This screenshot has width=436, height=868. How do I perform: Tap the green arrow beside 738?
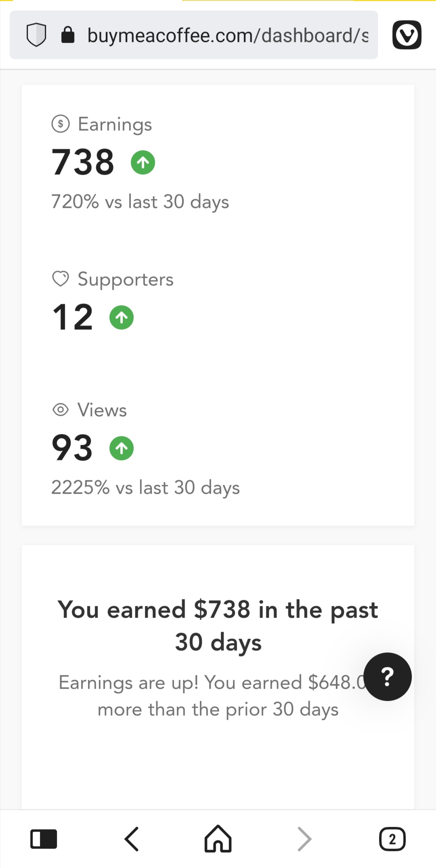[x=143, y=162]
